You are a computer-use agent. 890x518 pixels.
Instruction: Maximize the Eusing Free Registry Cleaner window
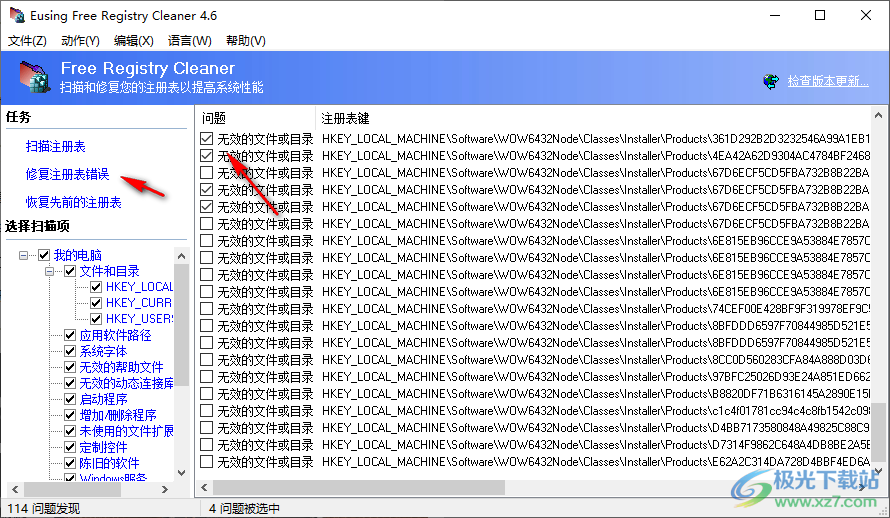(820, 15)
